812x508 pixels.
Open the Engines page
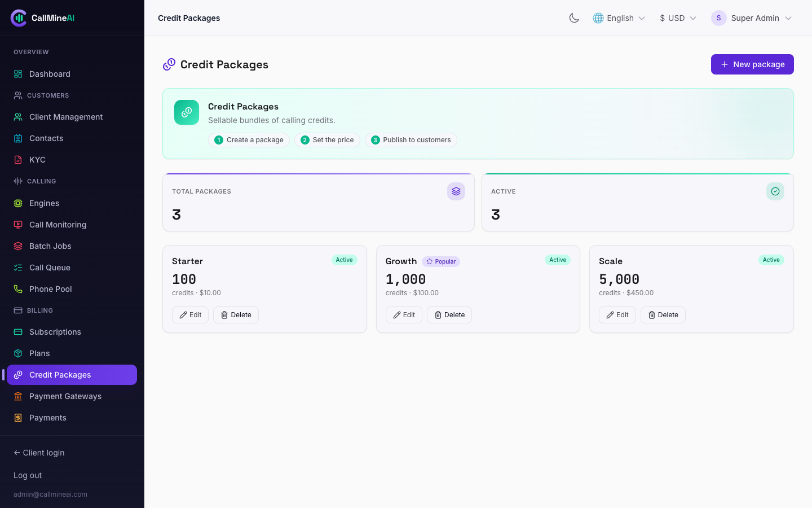pos(72,203)
